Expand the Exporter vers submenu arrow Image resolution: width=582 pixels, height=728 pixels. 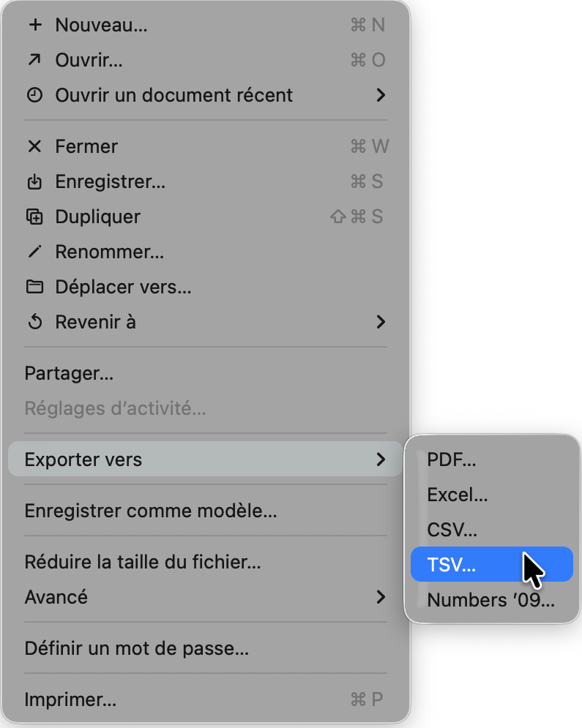380,459
